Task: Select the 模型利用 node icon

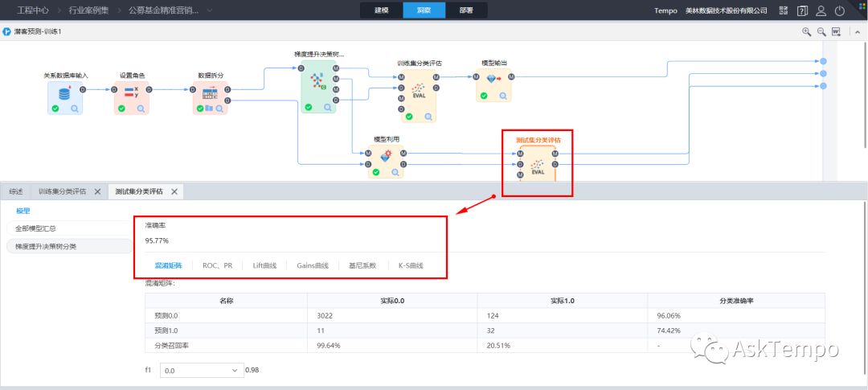Action: (386, 156)
